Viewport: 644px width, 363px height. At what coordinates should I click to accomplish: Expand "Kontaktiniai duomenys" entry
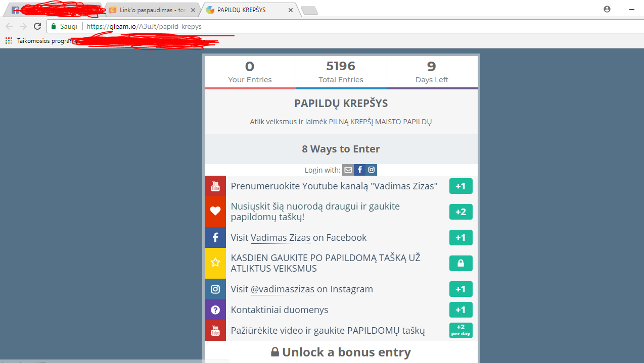[341, 310]
